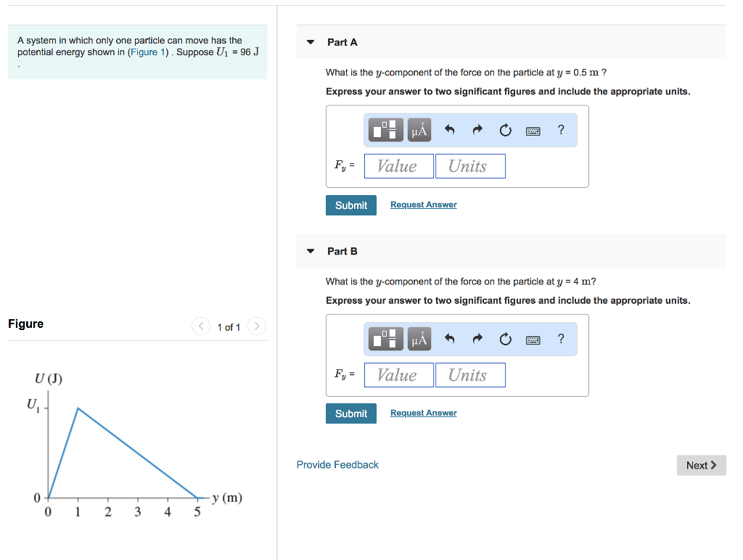Go to the previous figure
The height and width of the screenshot is (560, 743).
point(201,327)
